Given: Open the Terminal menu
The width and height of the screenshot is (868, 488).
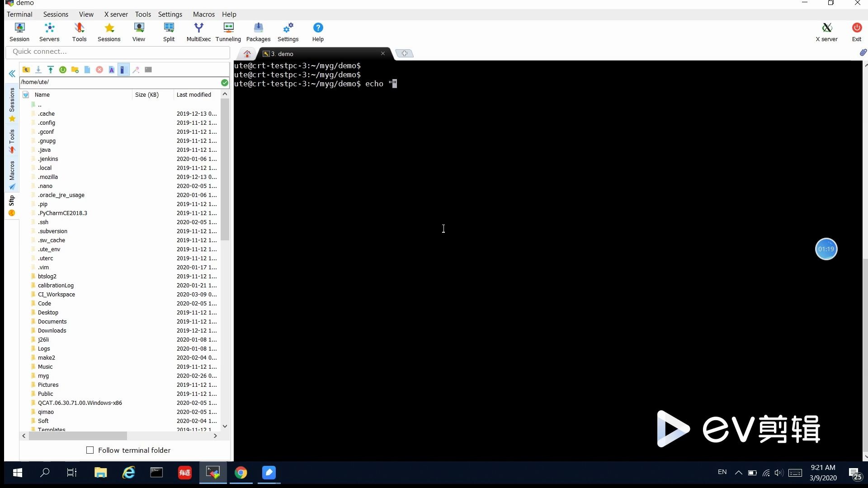Looking at the screenshot, I should [20, 14].
